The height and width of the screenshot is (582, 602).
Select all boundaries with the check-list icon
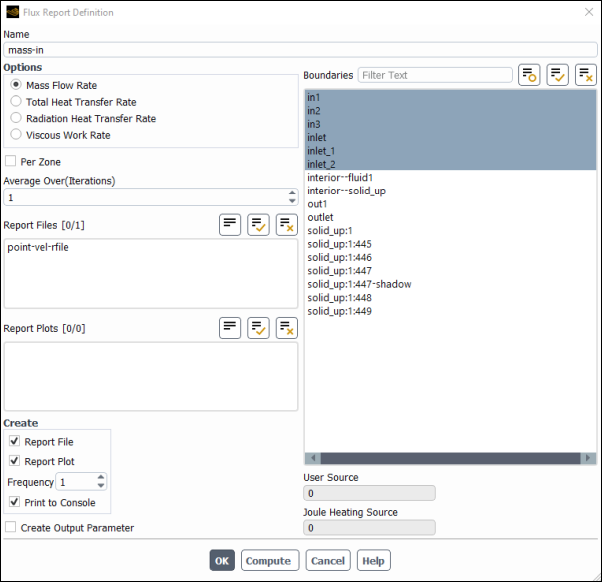point(557,75)
